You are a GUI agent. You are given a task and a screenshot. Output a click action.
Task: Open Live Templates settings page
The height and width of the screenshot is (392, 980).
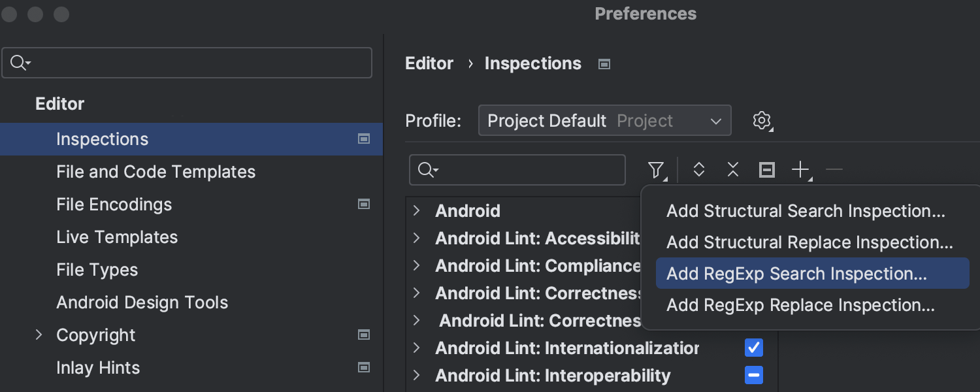tap(117, 237)
